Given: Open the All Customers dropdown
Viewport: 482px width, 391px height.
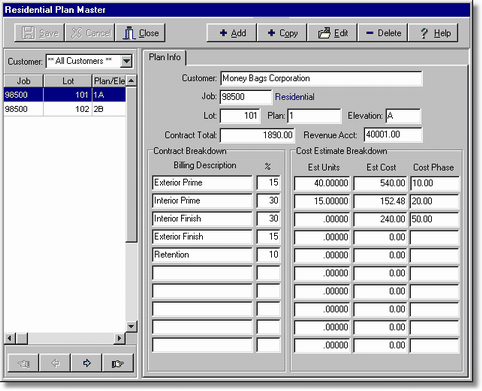Looking at the screenshot, I should [x=126, y=61].
